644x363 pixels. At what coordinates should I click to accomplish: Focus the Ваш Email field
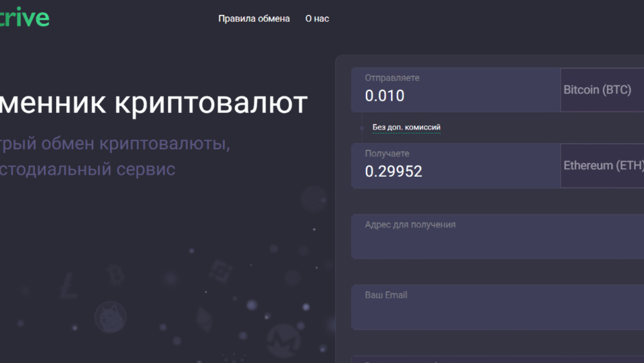tap(498, 307)
